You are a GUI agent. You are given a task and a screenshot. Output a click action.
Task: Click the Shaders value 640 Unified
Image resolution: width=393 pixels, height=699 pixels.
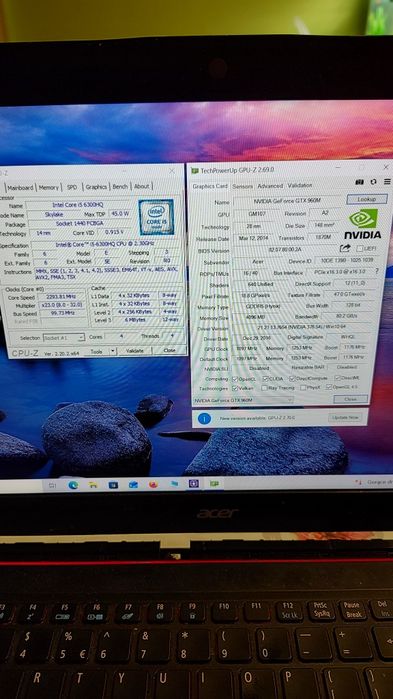pos(260,284)
